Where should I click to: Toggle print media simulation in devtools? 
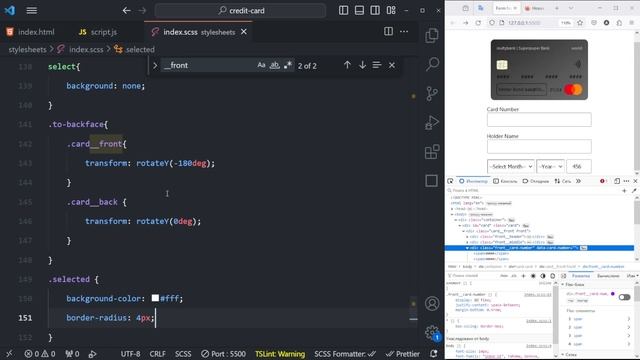(553, 276)
